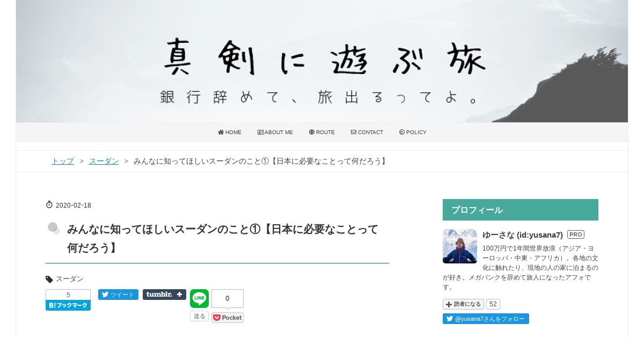
Task: Open the HOME menu item
Action: (230, 133)
